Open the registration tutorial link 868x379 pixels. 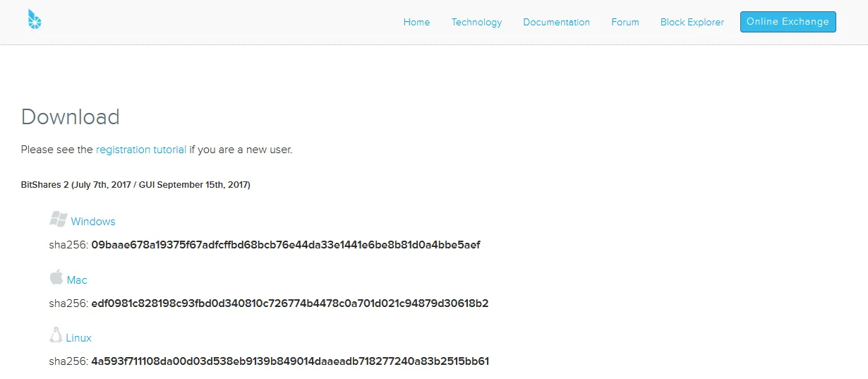click(141, 150)
